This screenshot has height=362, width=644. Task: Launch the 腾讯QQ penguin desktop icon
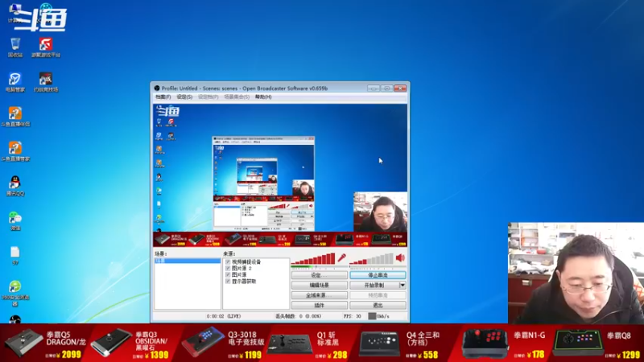(15, 186)
